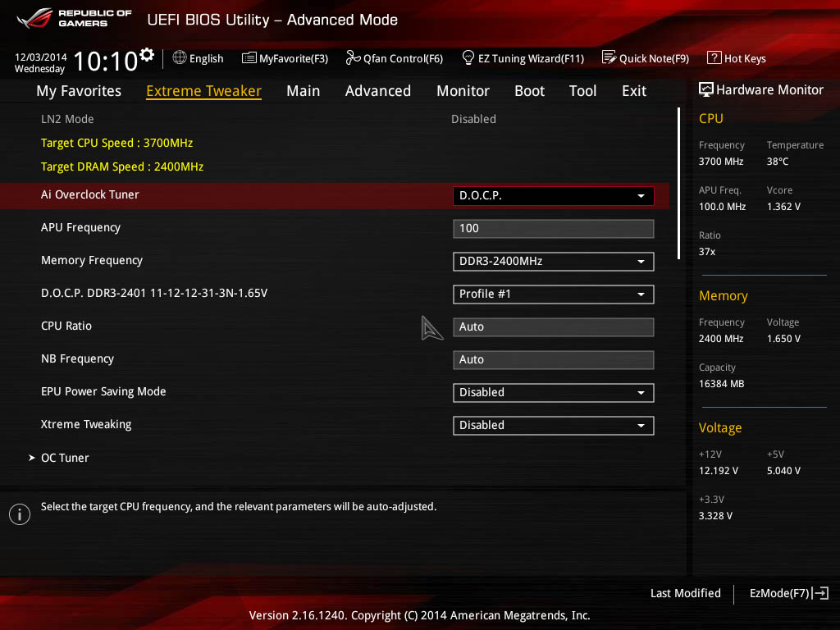Screen dimensions: 840x630
Task: Click the APU Frequency input field
Action: tap(554, 229)
